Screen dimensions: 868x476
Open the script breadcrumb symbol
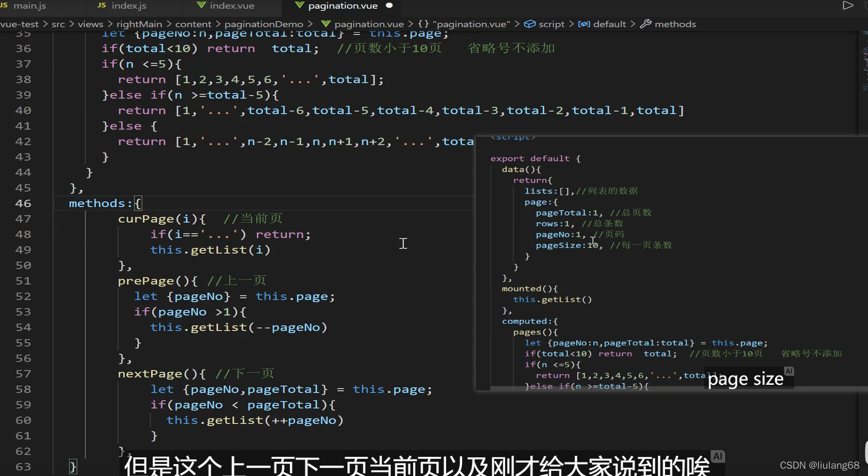pyautogui.click(x=551, y=24)
